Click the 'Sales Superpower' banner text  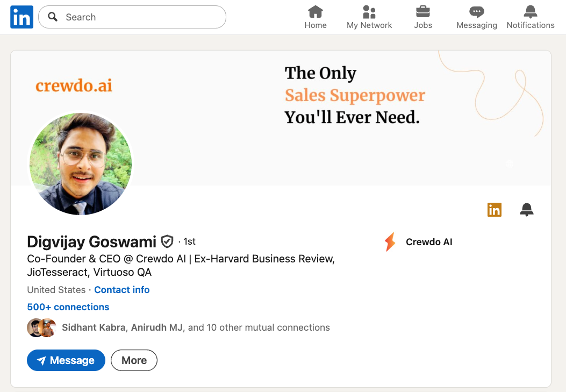[355, 96]
